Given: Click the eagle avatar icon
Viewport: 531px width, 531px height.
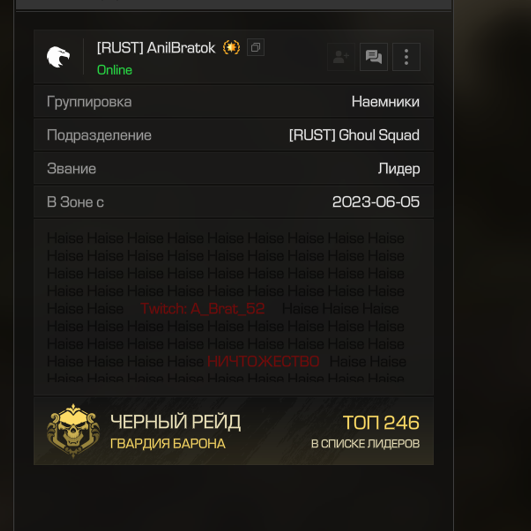Looking at the screenshot, I should coord(58,57).
